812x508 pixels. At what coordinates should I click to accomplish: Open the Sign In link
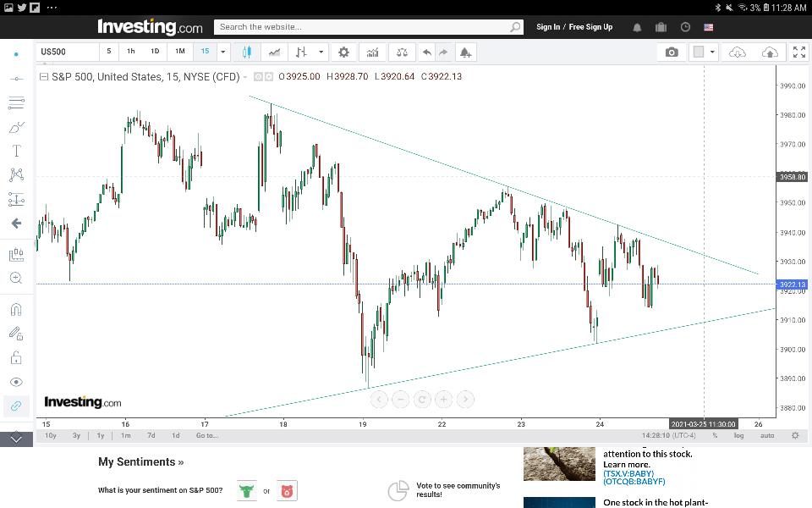tap(548, 27)
